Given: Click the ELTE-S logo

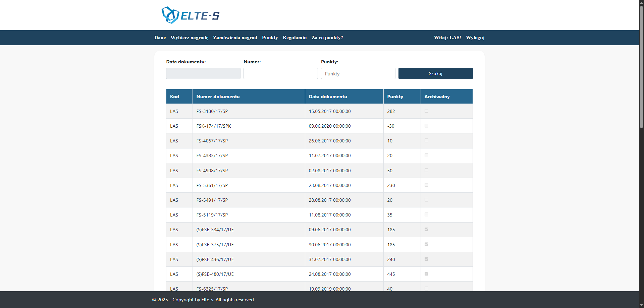Looking at the screenshot, I should point(190,15).
